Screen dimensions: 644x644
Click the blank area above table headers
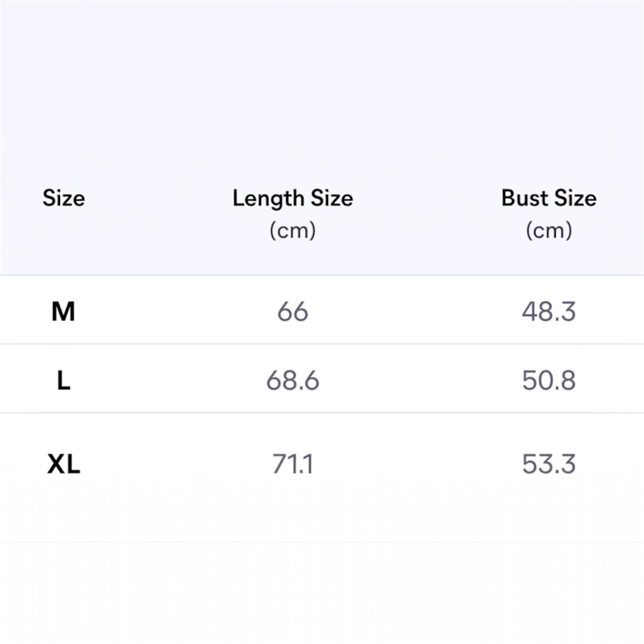coord(322,85)
